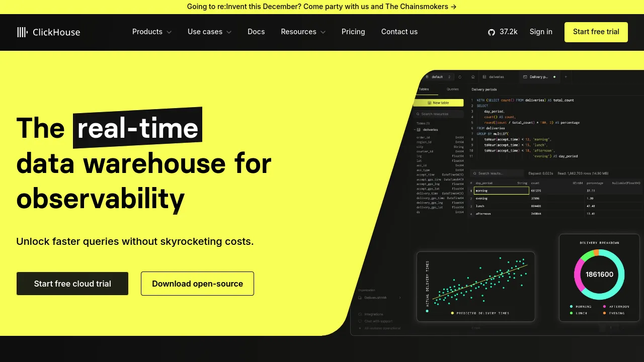Open the re:Invent Chainsmokers party banner link
644x362 pixels.
coord(322,7)
